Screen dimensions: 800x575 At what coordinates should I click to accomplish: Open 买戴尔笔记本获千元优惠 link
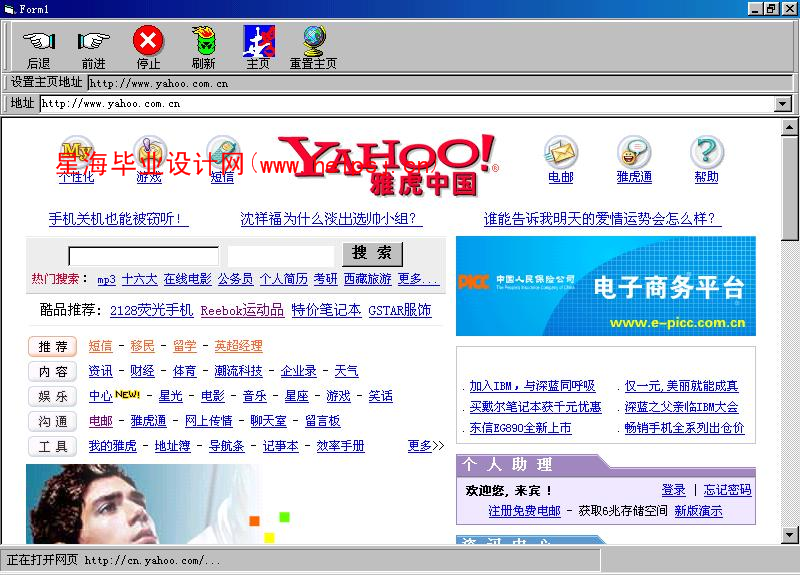pos(535,407)
